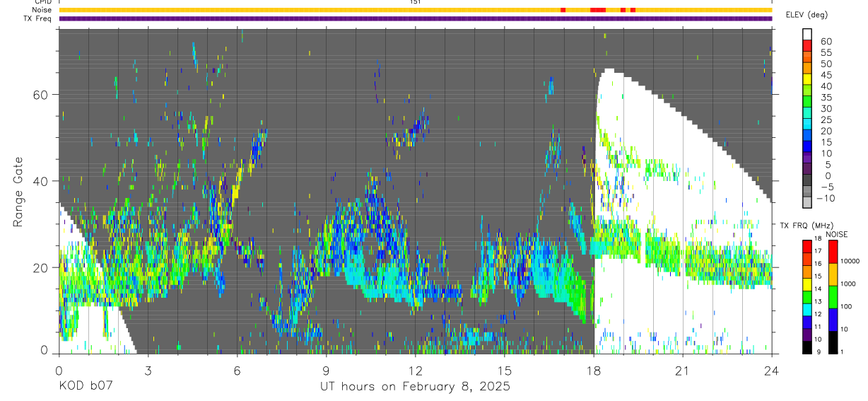Click the '10000' label on the NOISE scale
This screenshot has height=401, width=868.
[x=850, y=261]
